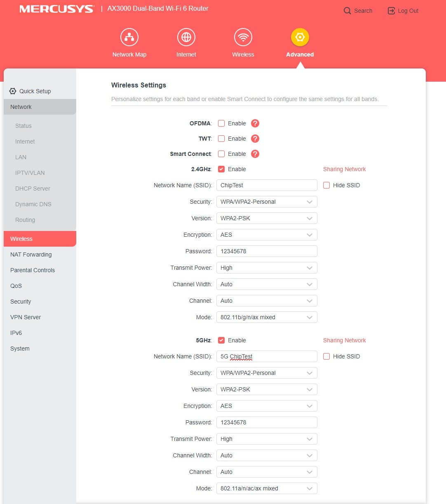Open the IPTV/VLAN sidebar item
Viewport: 446px width, 504px height.
pos(30,173)
